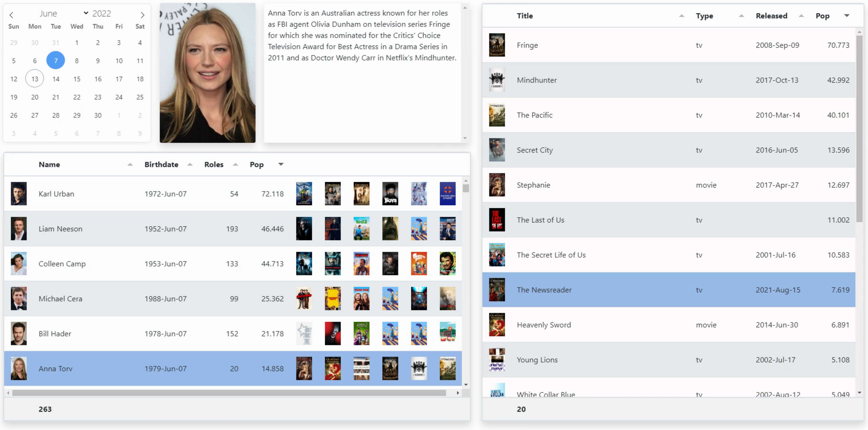
Task: Click the Secret City poster thumbnail
Action: [497, 150]
